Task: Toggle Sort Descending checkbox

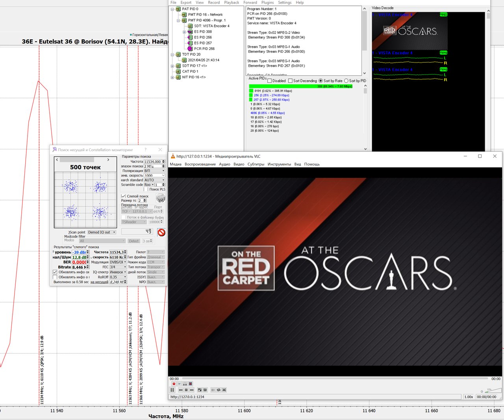Action: (x=290, y=81)
